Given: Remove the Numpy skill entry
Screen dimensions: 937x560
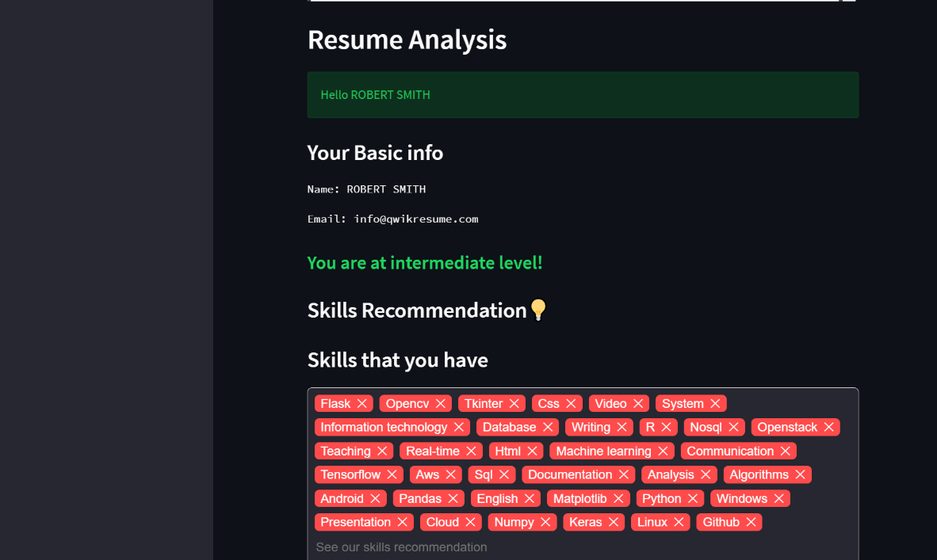Looking at the screenshot, I should [544, 522].
